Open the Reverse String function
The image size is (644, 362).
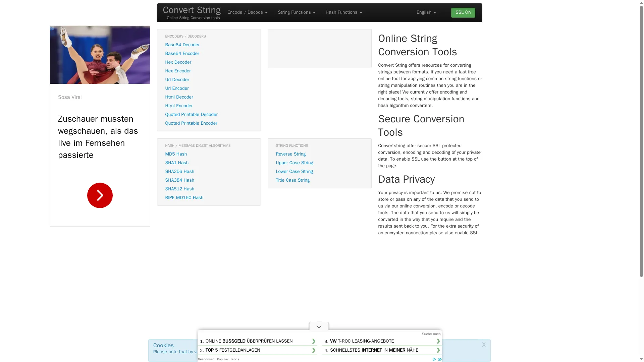[290, 154]
